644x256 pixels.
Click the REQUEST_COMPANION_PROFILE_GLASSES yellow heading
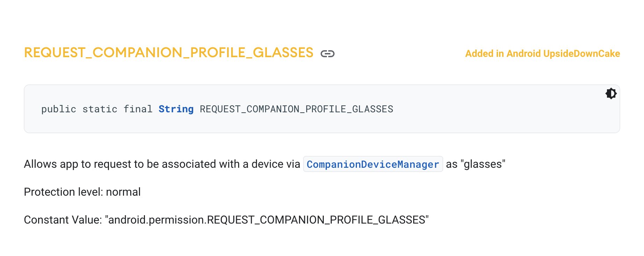169,53
